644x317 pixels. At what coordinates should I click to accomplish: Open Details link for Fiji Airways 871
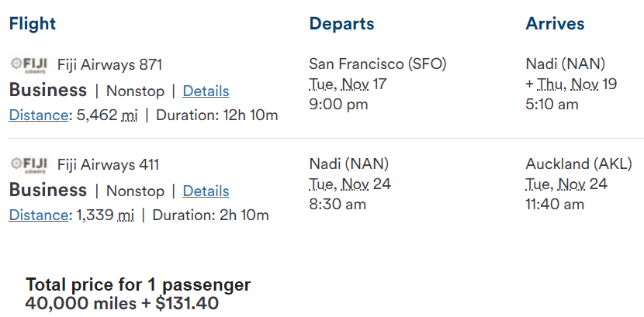pos(206,91)
